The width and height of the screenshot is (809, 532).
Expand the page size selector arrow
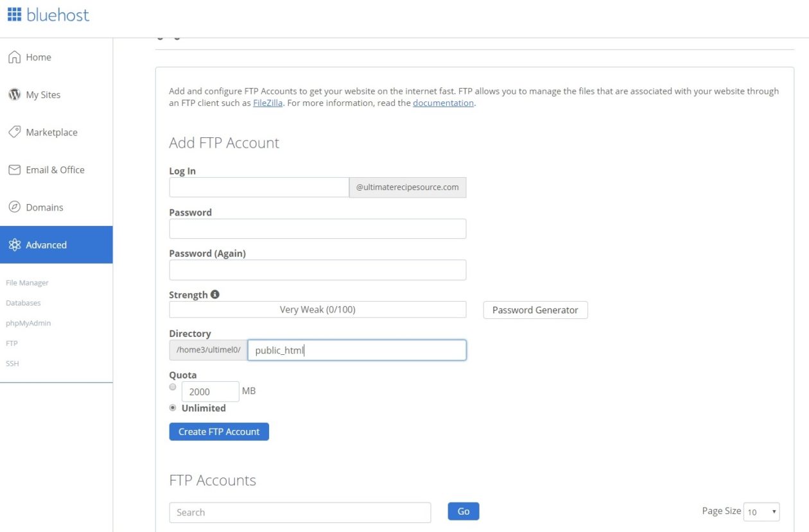pyautogui.click(x=774, y=511)
